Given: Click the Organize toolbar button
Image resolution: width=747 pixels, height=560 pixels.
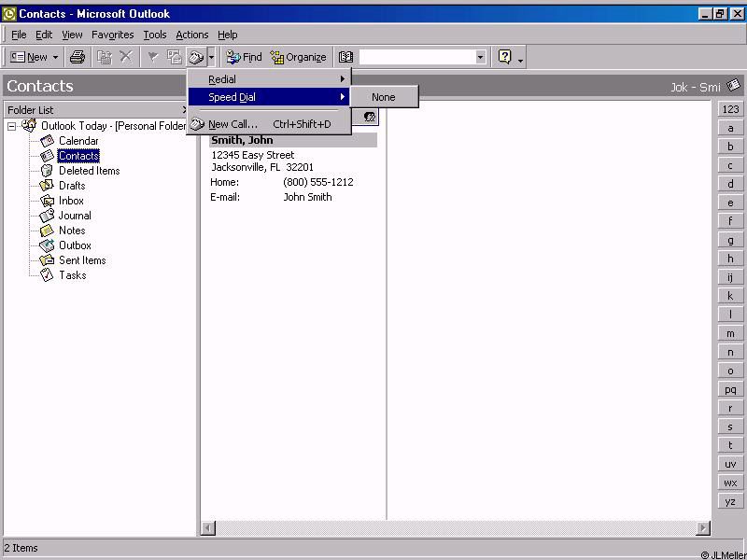Looking at the screenshot, I should coord(298,57).
